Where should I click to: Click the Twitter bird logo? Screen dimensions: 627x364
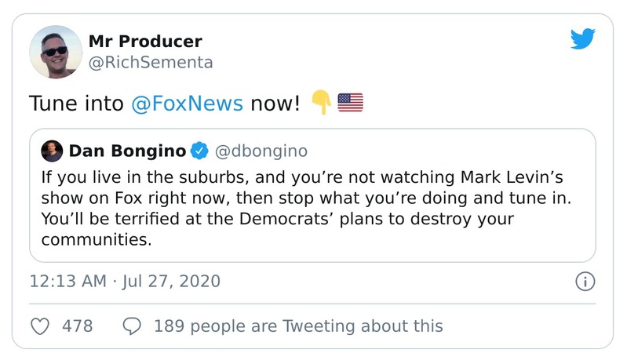(x=583, y=38)
